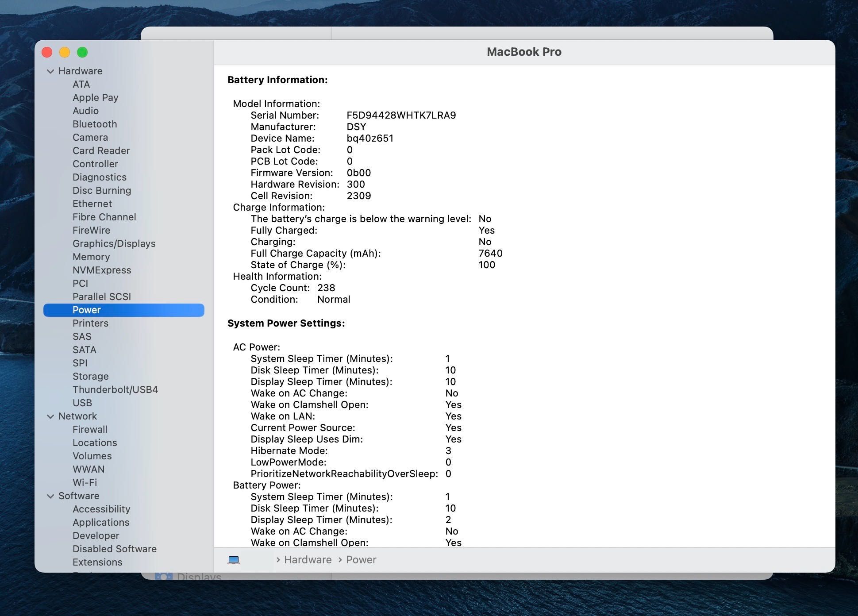
Task: Open NVMExpress section
Action: 102,270
